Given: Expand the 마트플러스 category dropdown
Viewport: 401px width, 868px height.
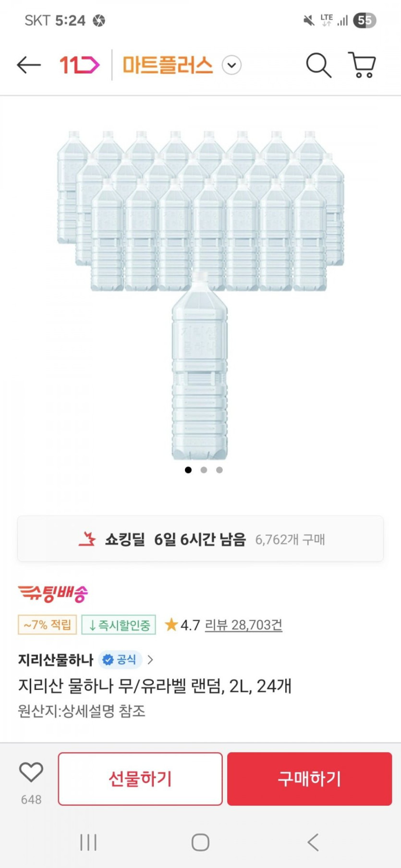Looking at the screenshot, I should pyautogui.click(x=231, y=65).
